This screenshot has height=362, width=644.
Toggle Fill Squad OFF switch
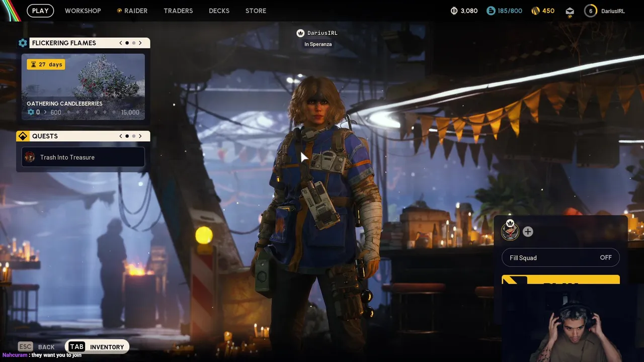coord(560,258)
